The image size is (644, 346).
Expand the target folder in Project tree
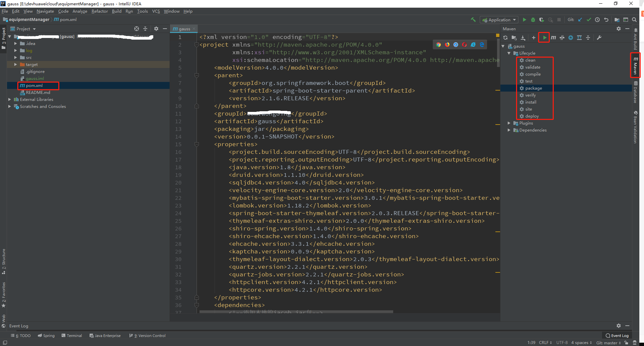click(15, 65)
